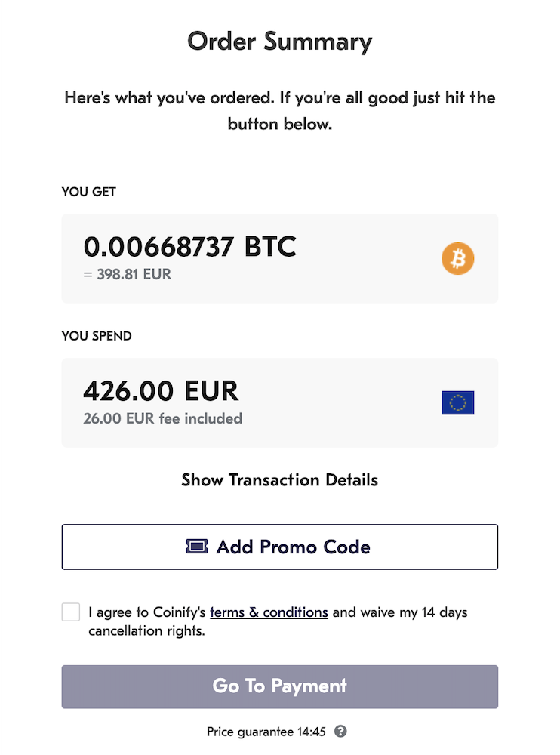
Task: Click the ticket icon beside Add Promo Code
Action: point(197,547)
